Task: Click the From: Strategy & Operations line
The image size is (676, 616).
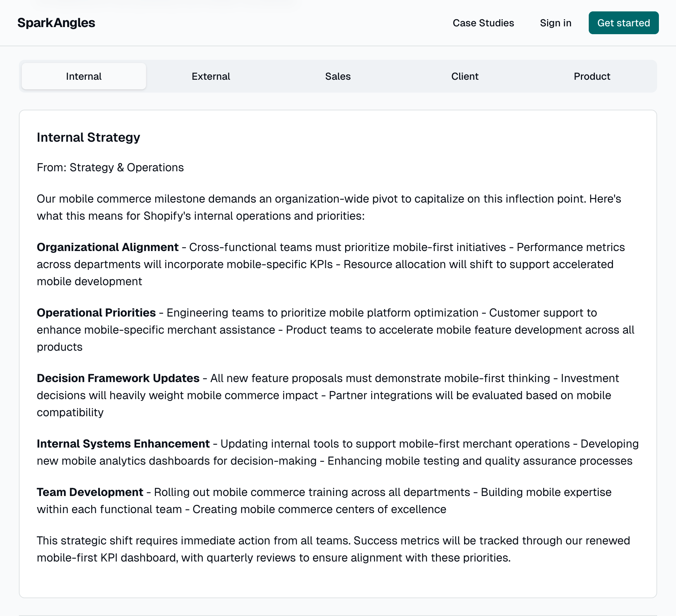Action: click(110, 167)
